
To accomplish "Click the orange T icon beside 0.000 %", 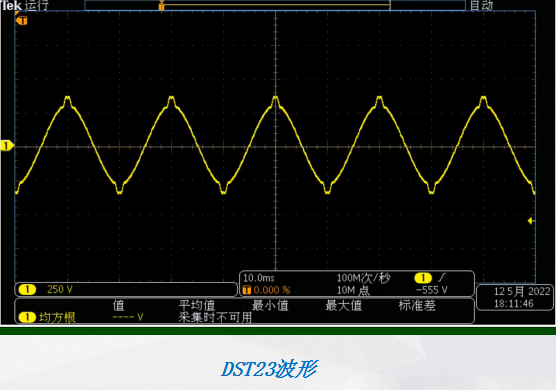I will [247, 290].
